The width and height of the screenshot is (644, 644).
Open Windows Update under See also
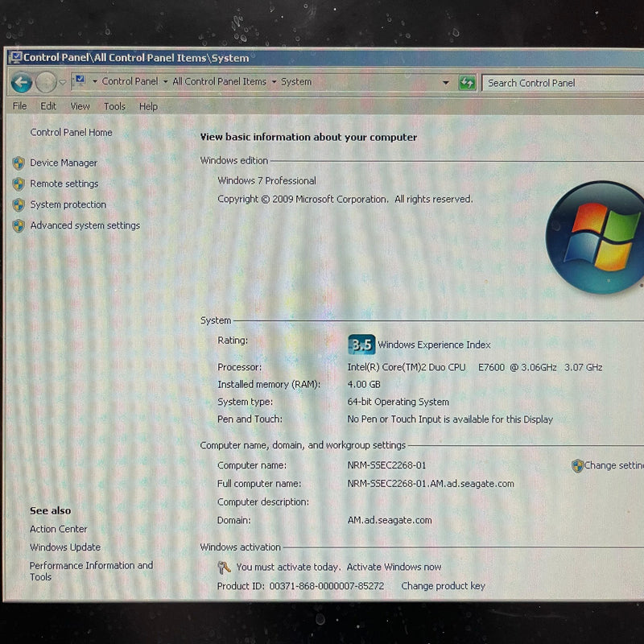click(x=65, y=547)
